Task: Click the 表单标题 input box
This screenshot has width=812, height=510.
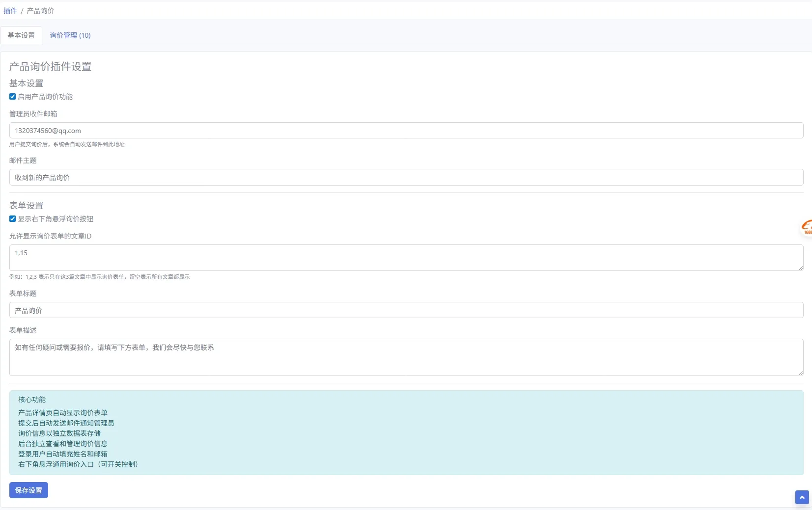Action: (x=406, y=310)
